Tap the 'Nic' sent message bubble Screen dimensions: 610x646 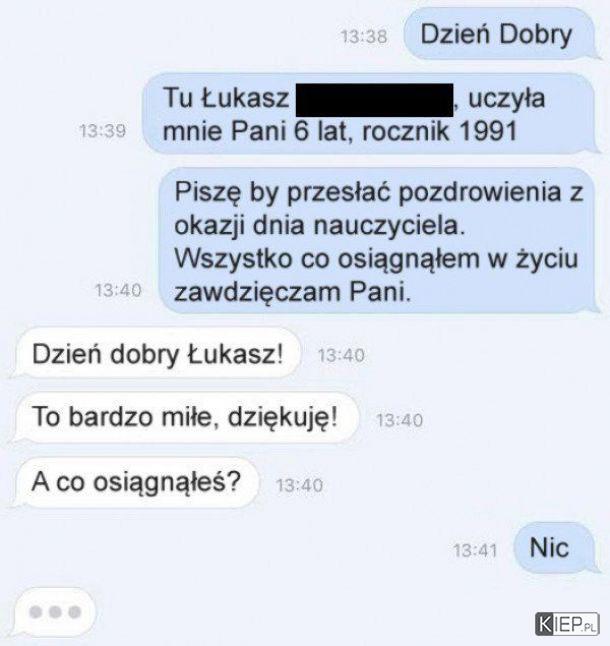point(555,548)
